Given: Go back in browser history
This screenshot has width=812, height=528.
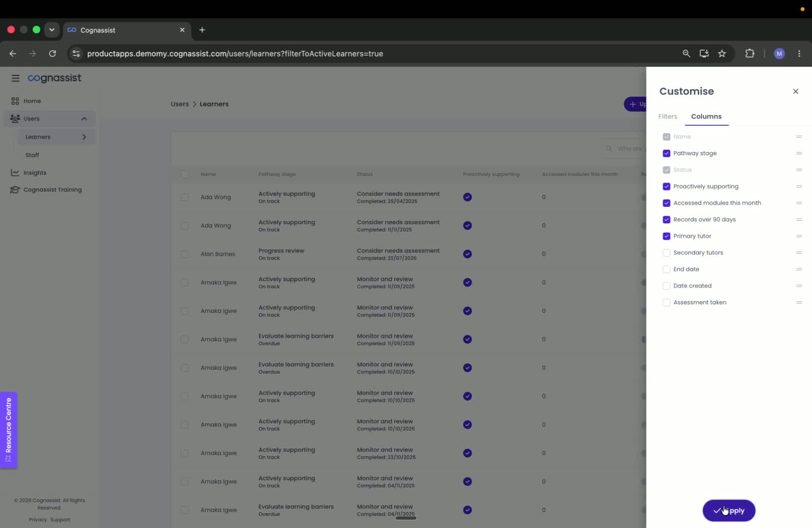Looking at the screenshot, I should (13, 54).
